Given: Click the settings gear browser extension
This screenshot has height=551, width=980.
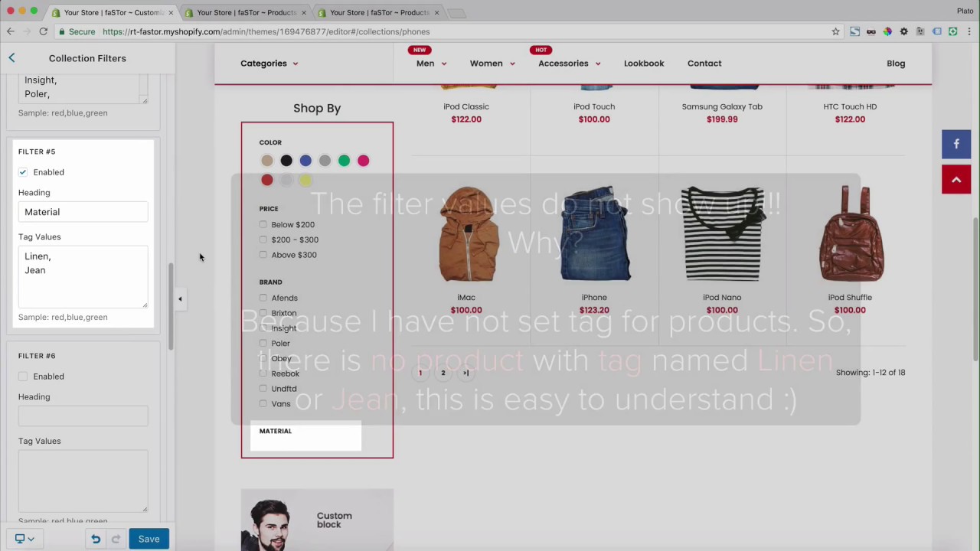Looking at the screenshot, I should pos(904,31).
